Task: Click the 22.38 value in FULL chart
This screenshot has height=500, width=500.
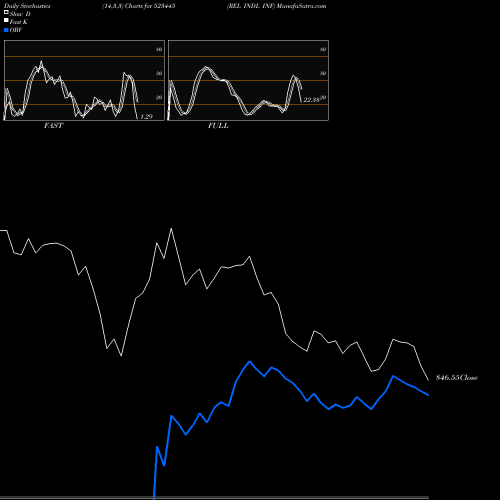Action: click(x=311, y=100)
